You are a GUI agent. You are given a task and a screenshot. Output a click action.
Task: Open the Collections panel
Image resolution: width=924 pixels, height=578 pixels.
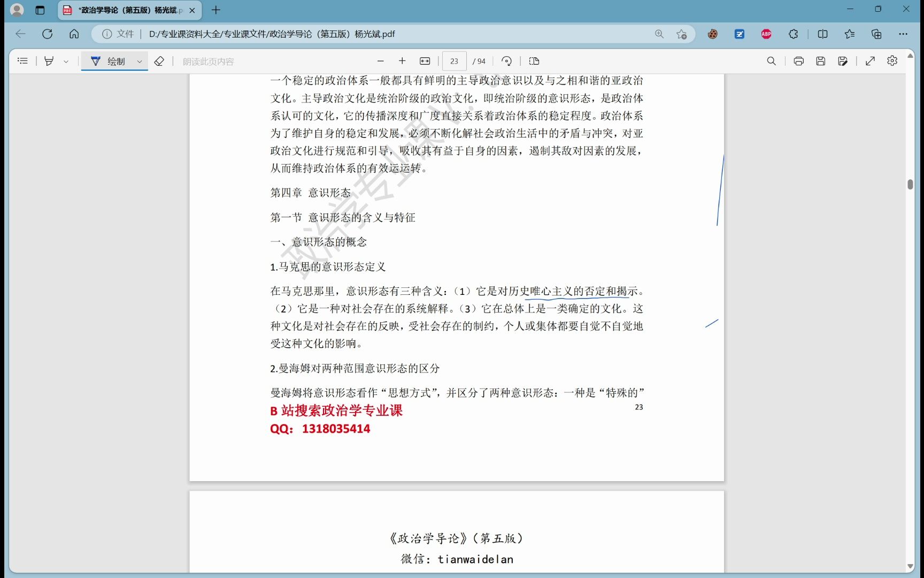coord(876,34)
